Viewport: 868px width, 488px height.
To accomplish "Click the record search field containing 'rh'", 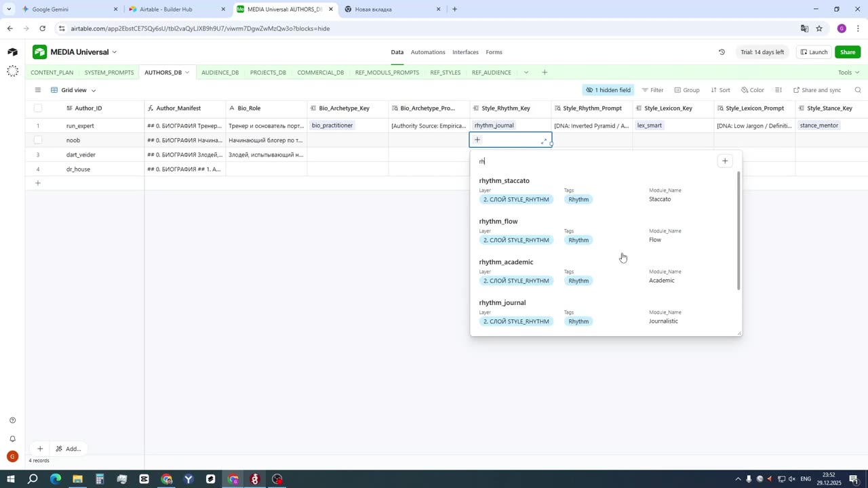I will pos(595,161).
